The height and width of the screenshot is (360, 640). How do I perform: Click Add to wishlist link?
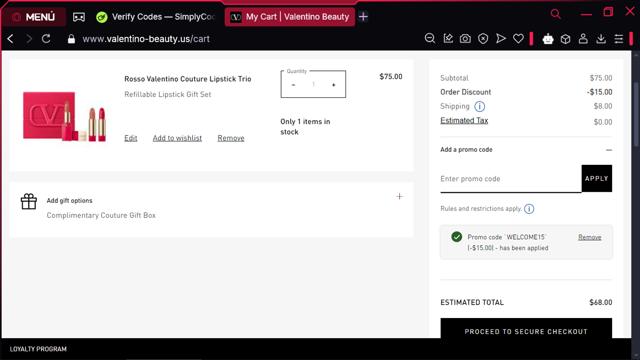(177, 138)
